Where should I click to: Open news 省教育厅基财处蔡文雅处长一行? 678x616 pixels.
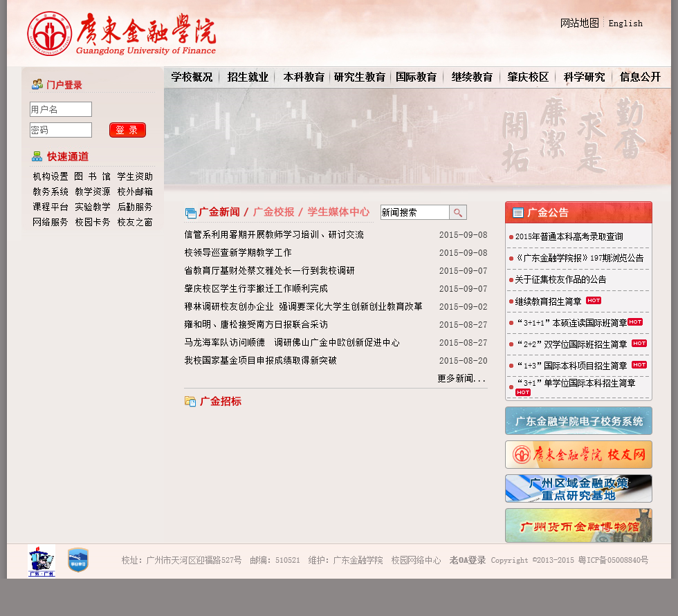point(269,270)
